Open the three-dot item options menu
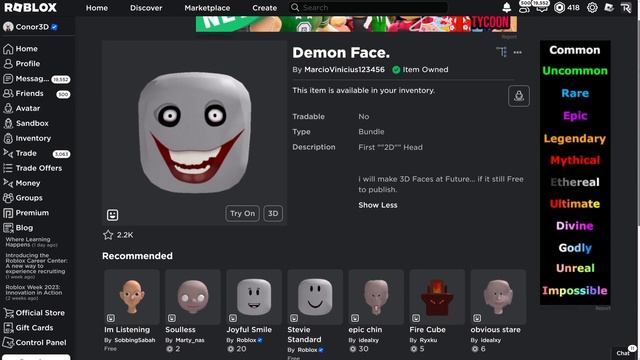 (x=518, y=52)
